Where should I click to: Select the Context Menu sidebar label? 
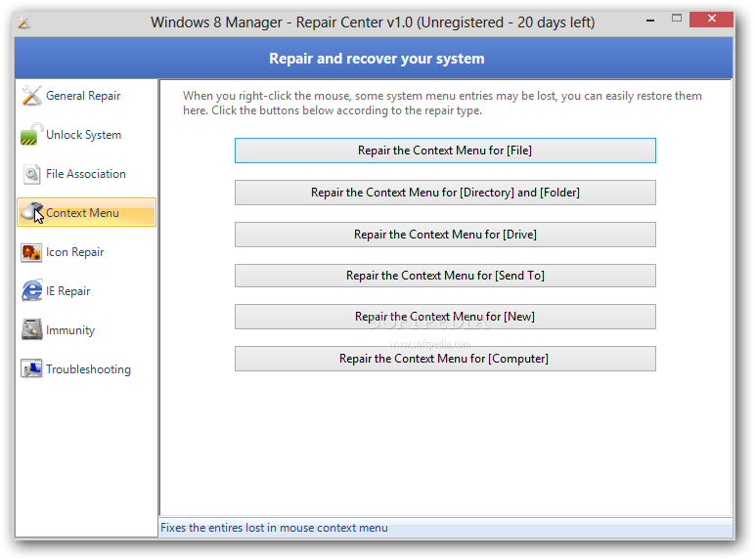[82, 213]
